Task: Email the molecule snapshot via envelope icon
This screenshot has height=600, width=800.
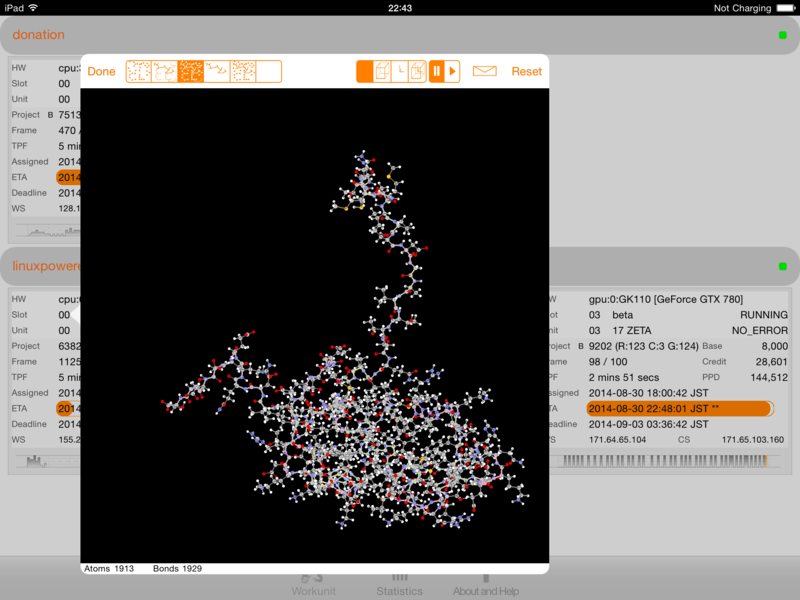Action: tap(485, 71)
